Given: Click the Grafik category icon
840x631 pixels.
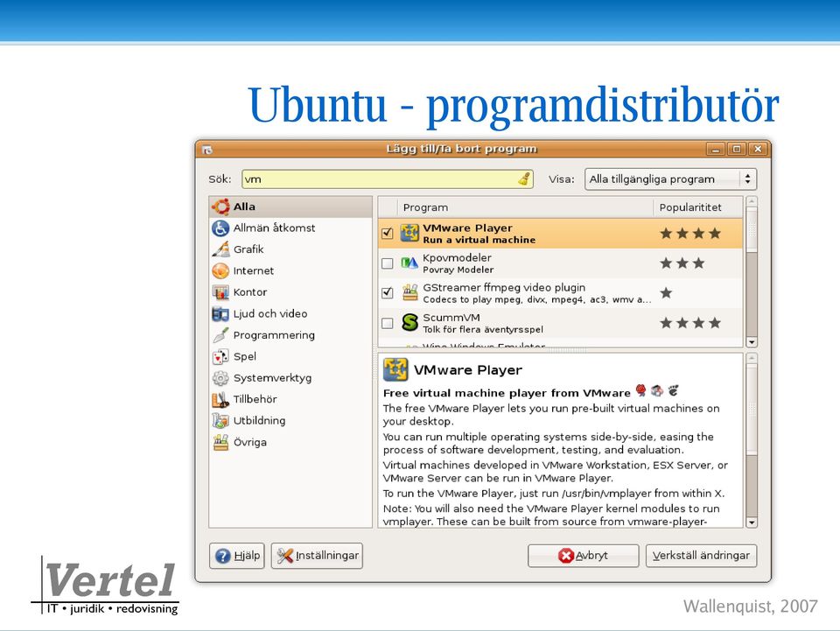Looking at the screenshot, I should [x=220, y=249].
